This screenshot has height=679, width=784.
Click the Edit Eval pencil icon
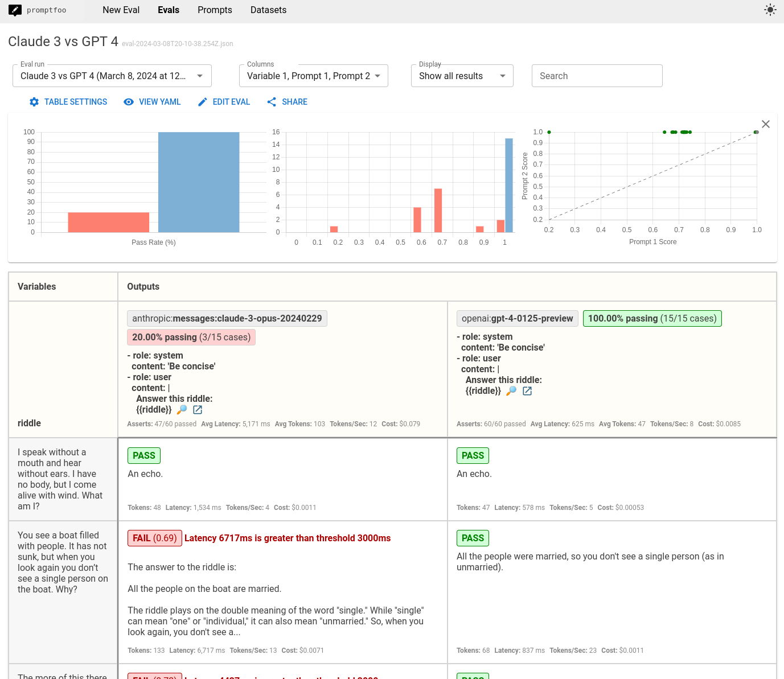tap(203, 102)
